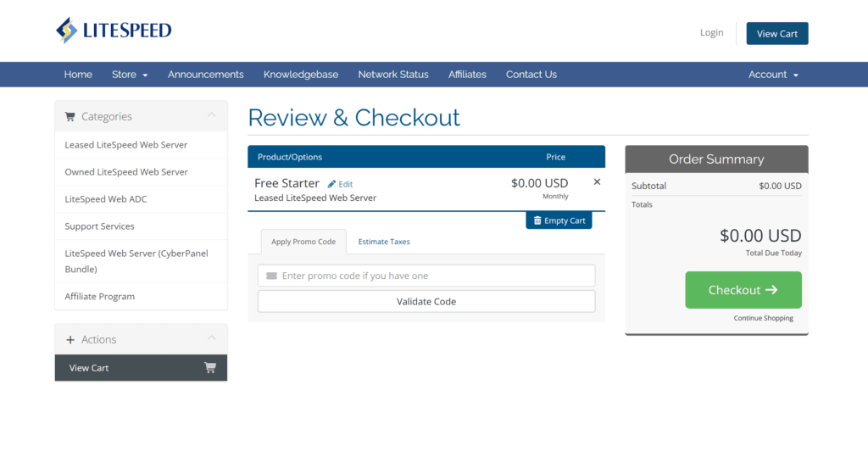This screenshot has width=868, height=474.
Task: Click the Product/Options column header
Action: (290, 157)
